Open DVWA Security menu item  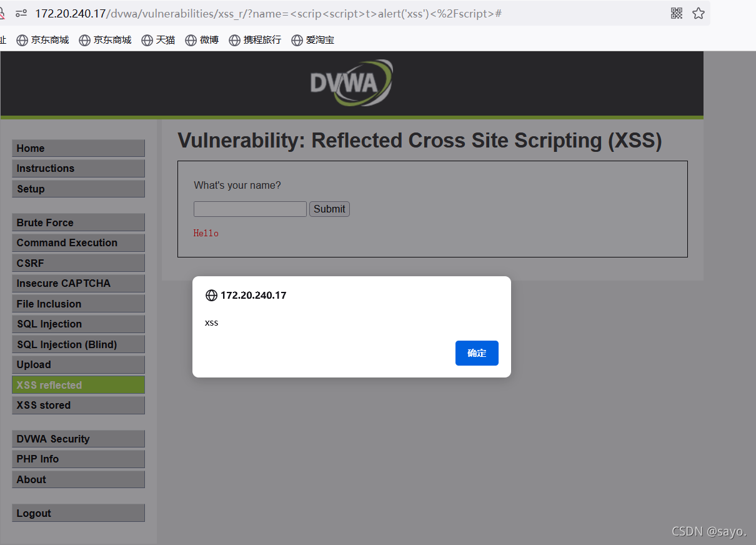[x=78, y=439]
